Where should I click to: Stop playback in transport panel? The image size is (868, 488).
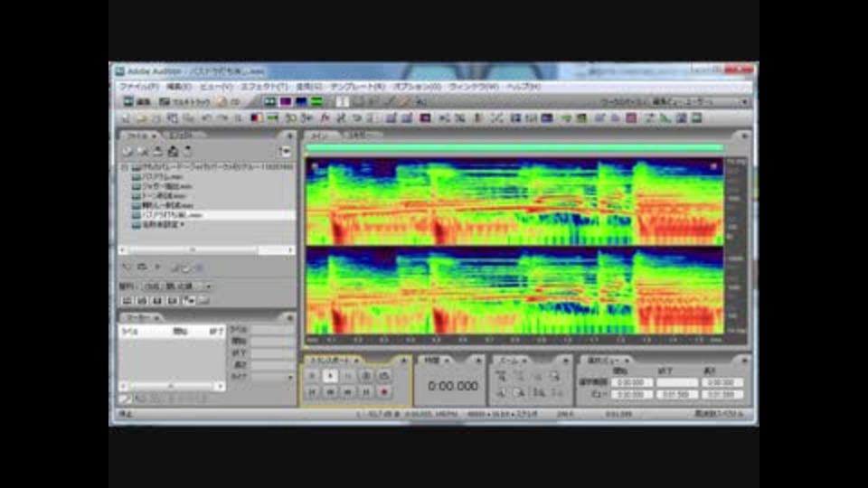(x=312, y=376)
